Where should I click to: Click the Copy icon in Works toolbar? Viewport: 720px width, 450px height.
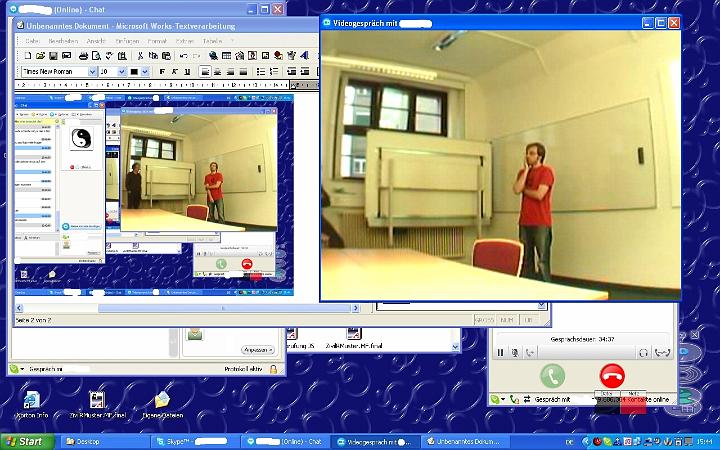[x=153, y=56]
